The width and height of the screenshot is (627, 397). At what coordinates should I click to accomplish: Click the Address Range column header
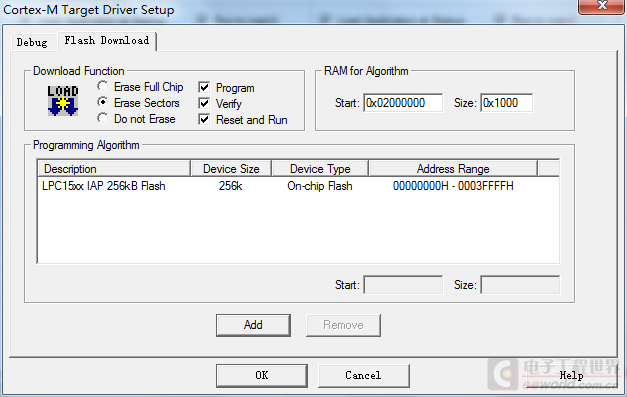point(453,168)
